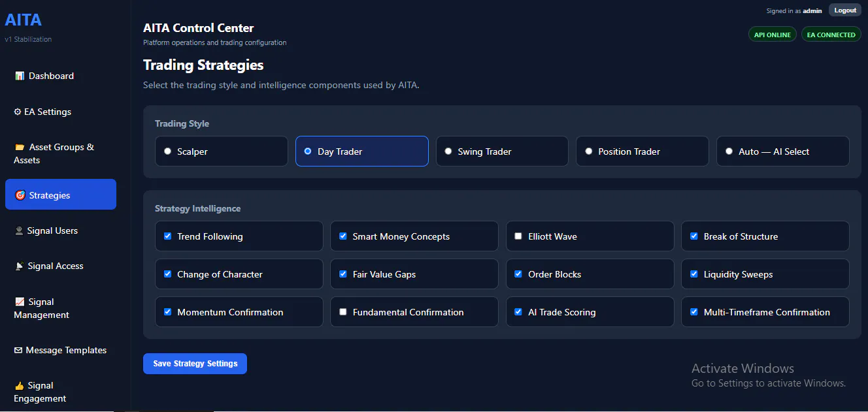The height and width of the screenshot is (412, 868).
Task: Click the Signal Access satellite icon
Action: point(19,266)
